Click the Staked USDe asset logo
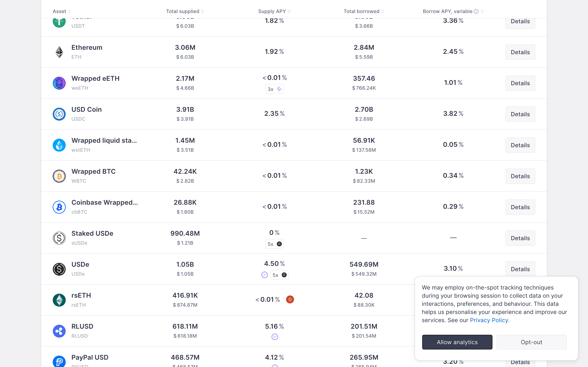 coord(59,238)
